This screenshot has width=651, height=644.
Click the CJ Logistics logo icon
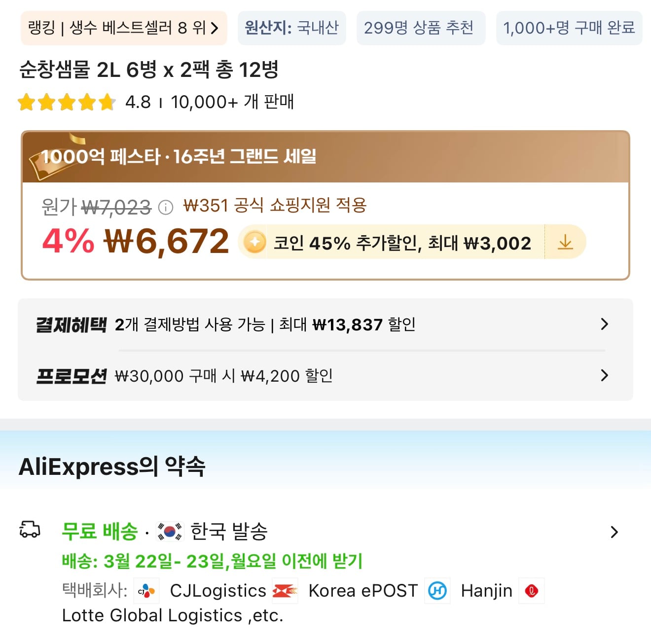pyautogui.click(x=146, y=591)
